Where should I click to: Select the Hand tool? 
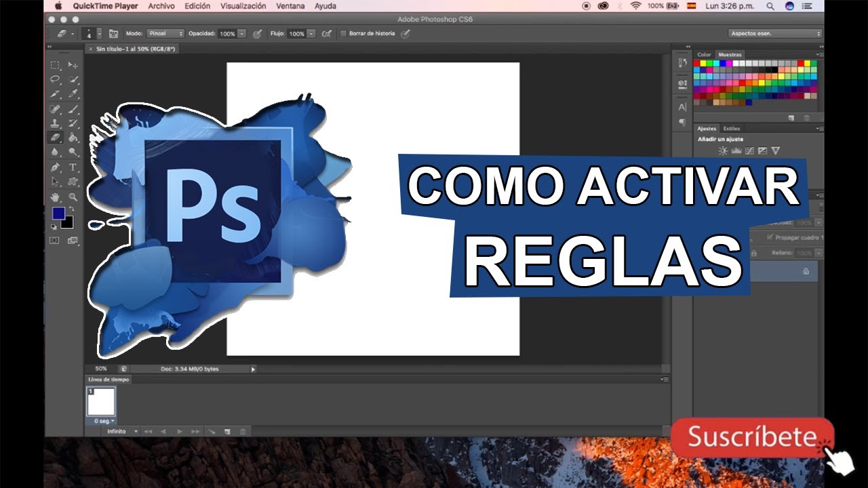tap(55, 197)
